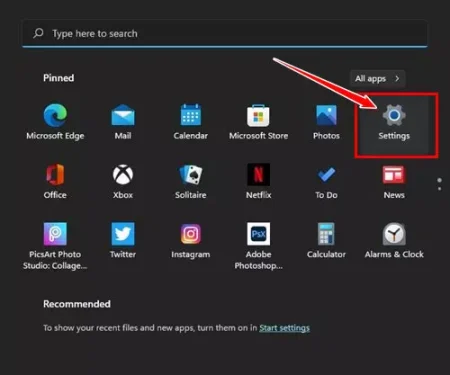Open the Calendar app
Viewport: 450px width, 375px height.
pos(191,122)
